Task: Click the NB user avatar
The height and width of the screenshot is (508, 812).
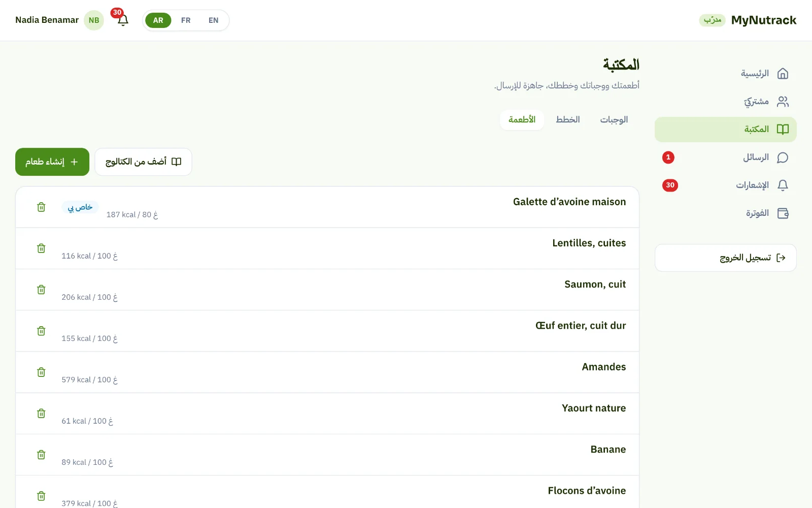Action: [94, 20]
